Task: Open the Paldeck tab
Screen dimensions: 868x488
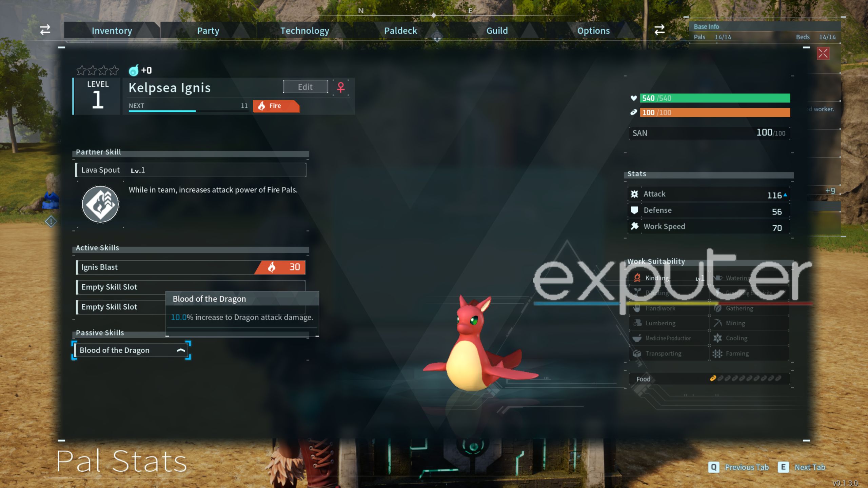Action: [401, 30]
